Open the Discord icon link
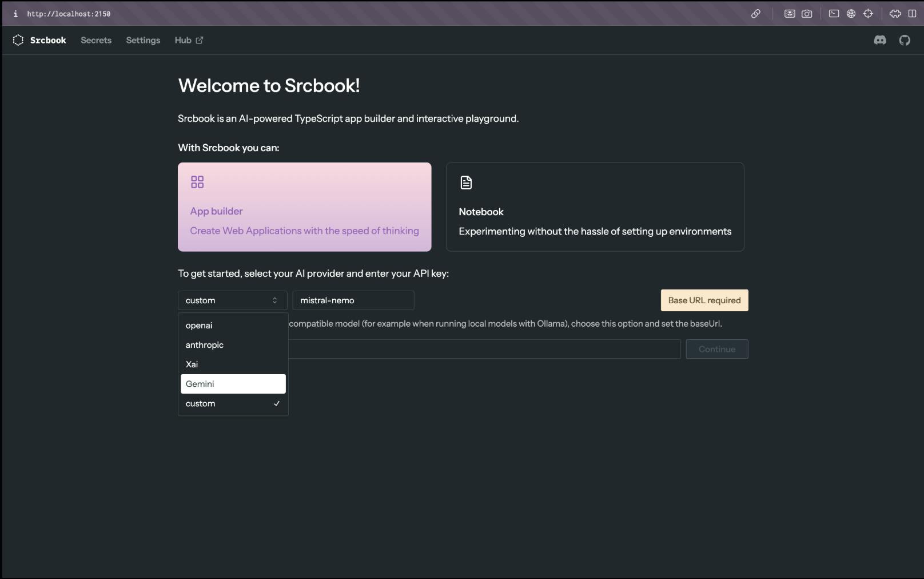 click(880, 40)
